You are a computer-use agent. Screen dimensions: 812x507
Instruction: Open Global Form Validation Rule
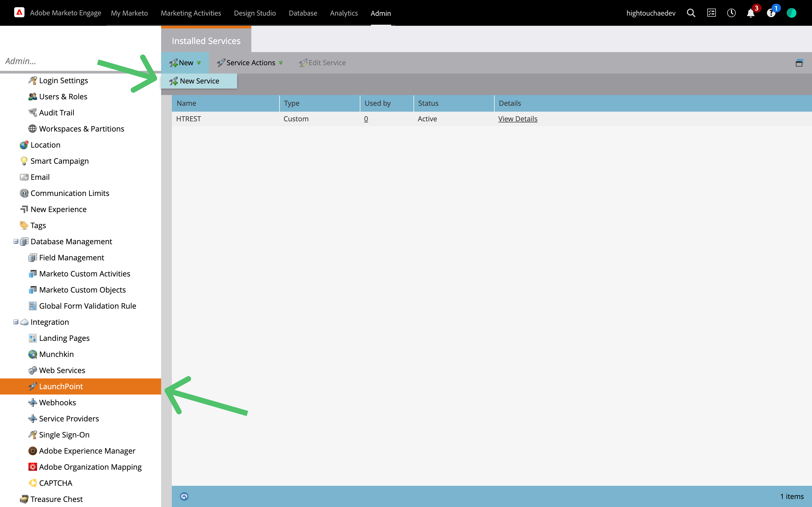88,306
